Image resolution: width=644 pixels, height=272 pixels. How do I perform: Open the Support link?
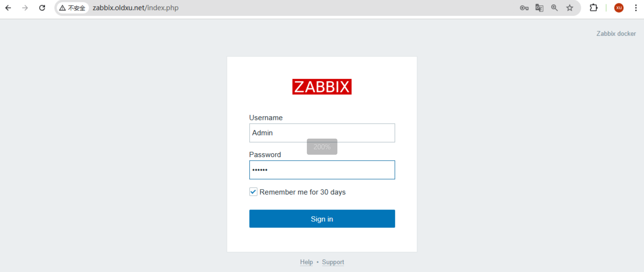333,262
